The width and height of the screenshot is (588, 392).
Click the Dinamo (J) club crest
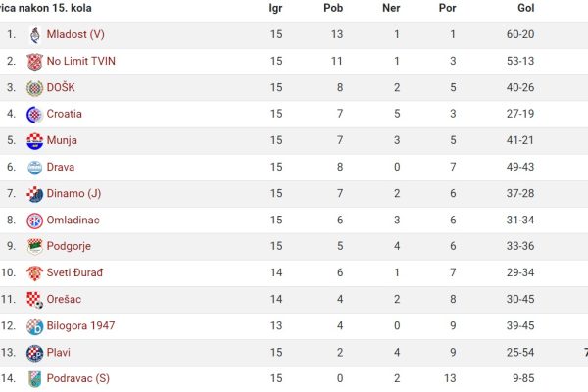pos(35,194)
